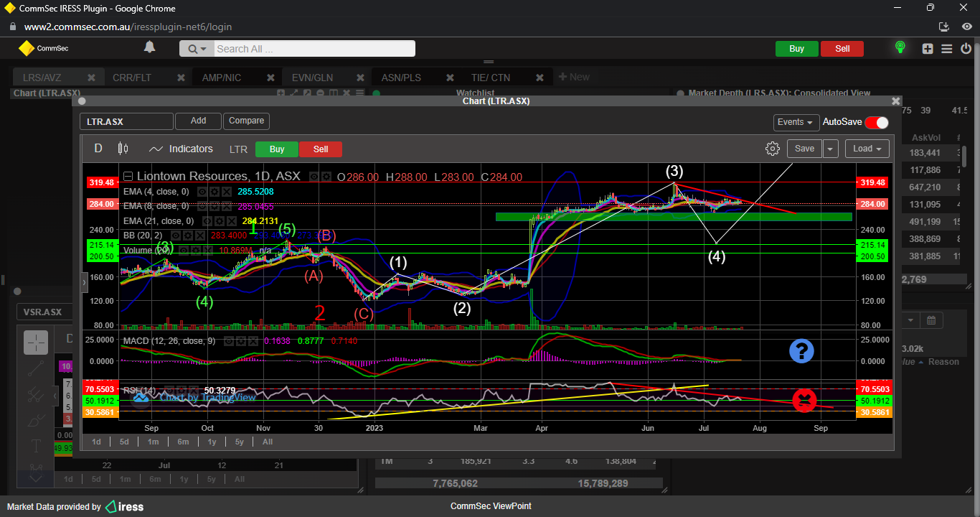This screenshot has width=980, height=517.
Task: Click the lock icon beside the URL
Action: click(x=12, y=27)
